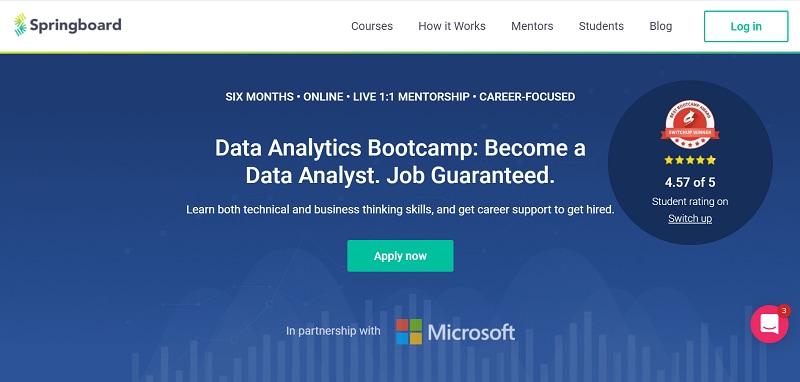Click the Microsoft wordmark text
800x382 pixels.
tap(471, 333)
